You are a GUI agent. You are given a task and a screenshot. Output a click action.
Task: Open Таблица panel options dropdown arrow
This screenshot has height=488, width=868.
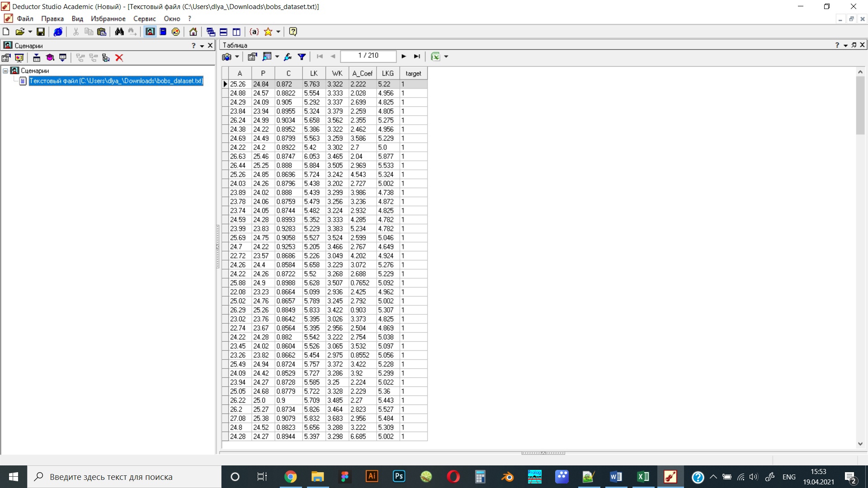[845, 46]
